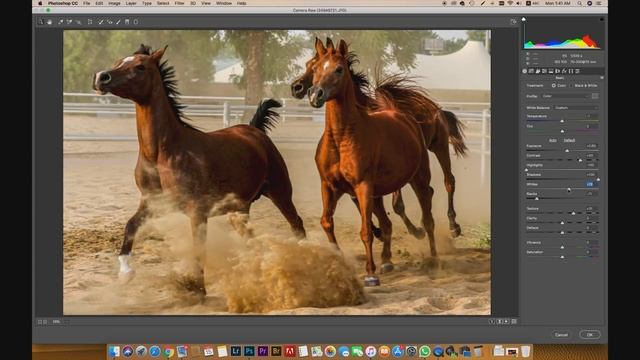Select the Color Sampler tool
640x360 pixels.
[x=69, y=22]
